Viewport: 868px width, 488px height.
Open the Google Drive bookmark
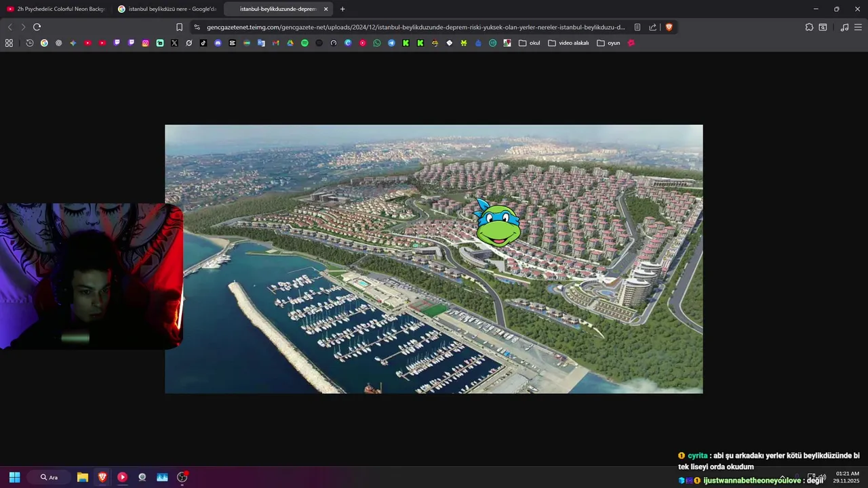point(290,43)
